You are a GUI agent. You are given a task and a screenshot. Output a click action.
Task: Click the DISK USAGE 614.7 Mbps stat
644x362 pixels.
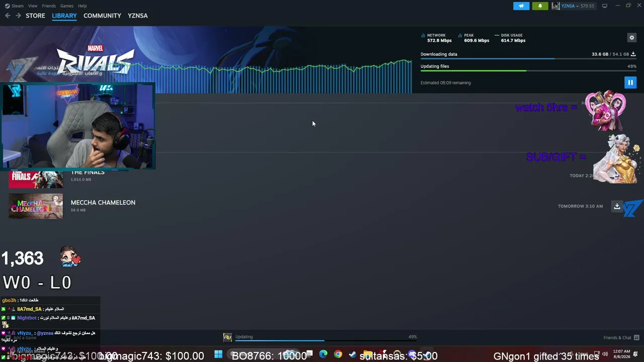click(x=510, y=38)
